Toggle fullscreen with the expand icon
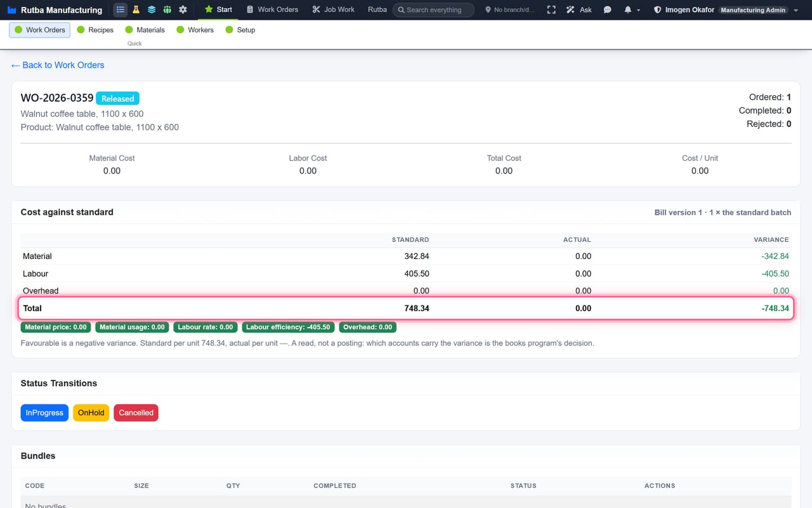The width and height of the screenshot is (812, 508). tap(551, 10)
